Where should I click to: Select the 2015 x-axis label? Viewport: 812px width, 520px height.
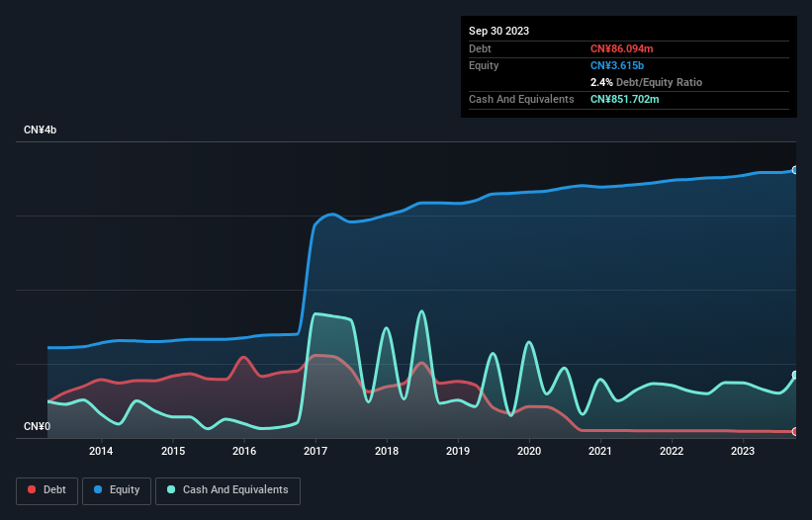173,451
